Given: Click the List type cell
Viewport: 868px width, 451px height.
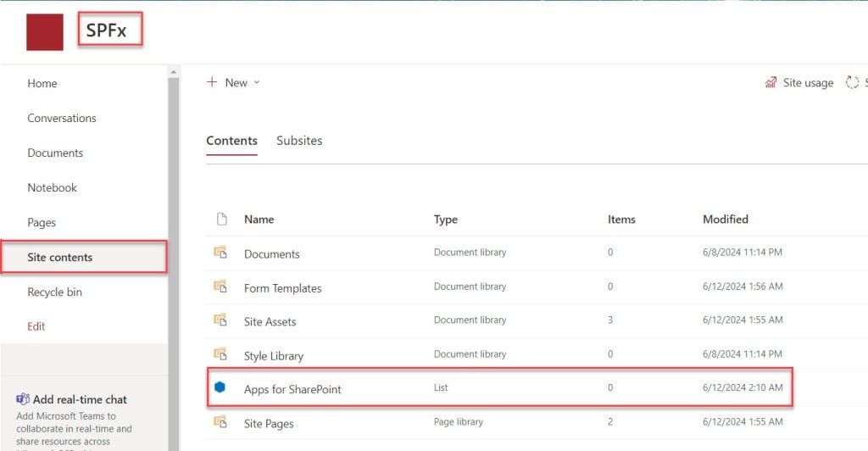Looking at the screenshot, I should (x=441, y=387).
